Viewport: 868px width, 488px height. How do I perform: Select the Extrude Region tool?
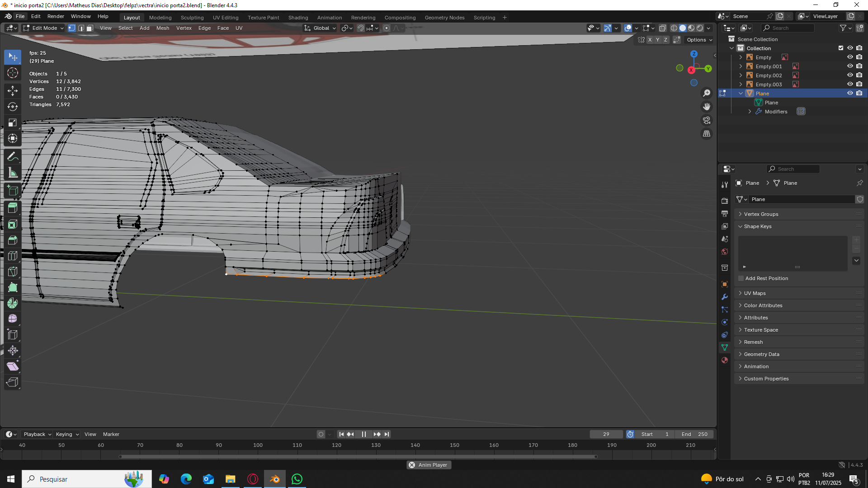(13, 208)
